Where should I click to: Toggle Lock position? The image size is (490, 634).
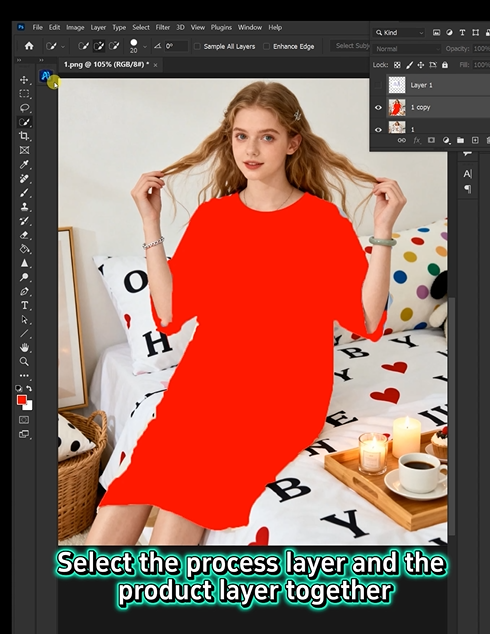pyautogui.click(x=421, y=65)
